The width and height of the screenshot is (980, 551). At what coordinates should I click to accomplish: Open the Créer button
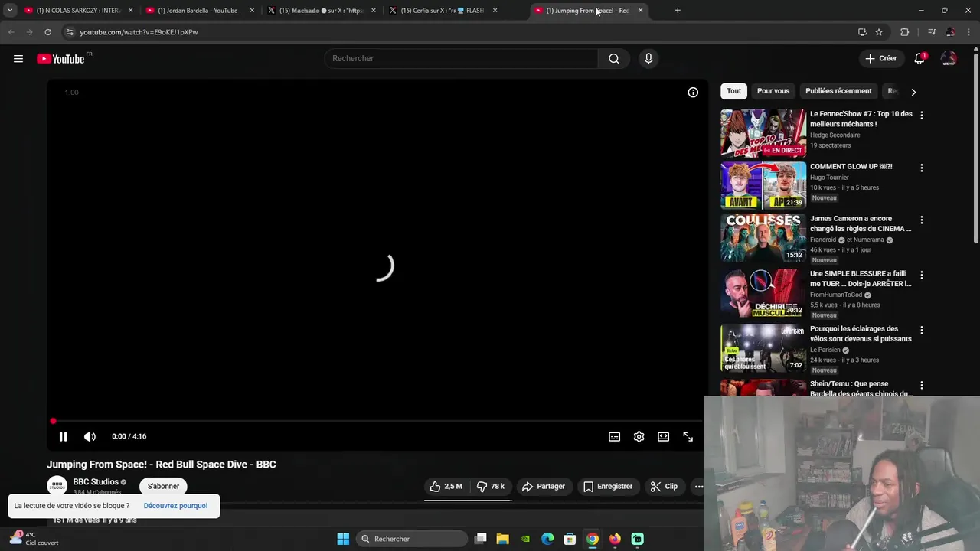880,59
